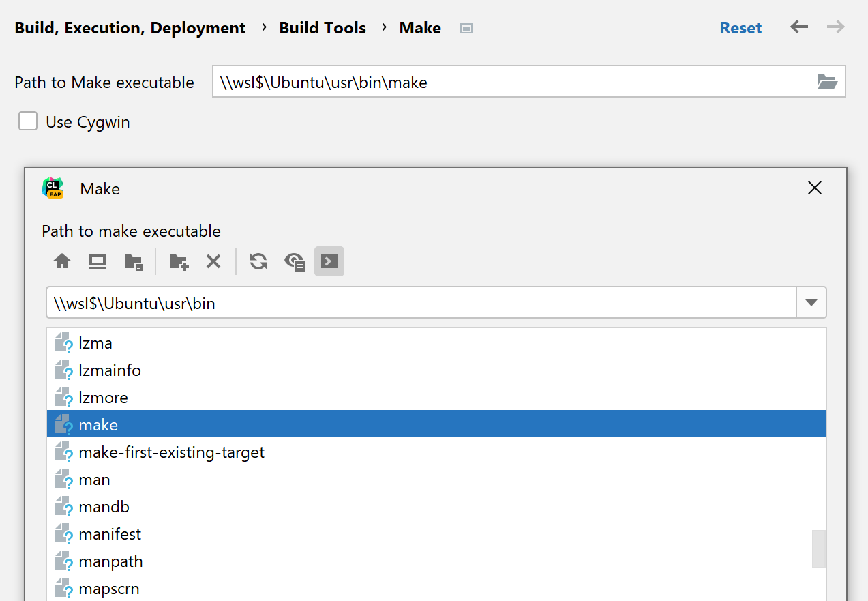868x601 pixels.
Task: Select the lzmainfo file
Action: click(110, 370)
